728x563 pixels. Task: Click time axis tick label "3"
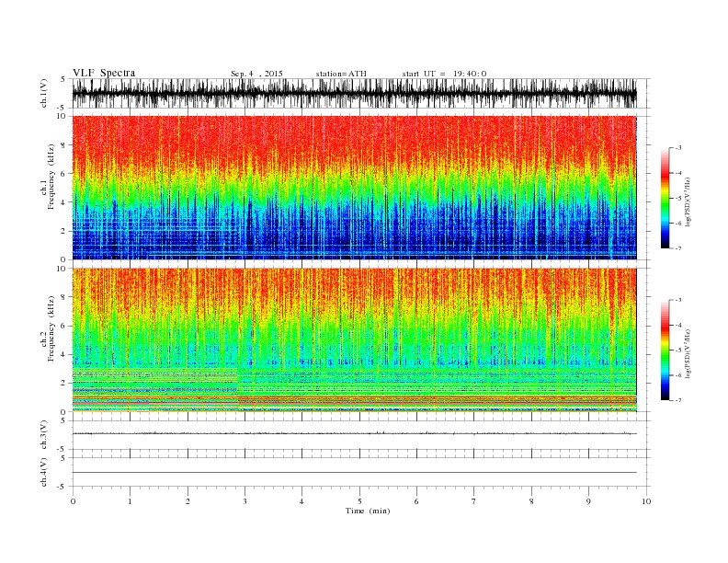coord(245,501)
